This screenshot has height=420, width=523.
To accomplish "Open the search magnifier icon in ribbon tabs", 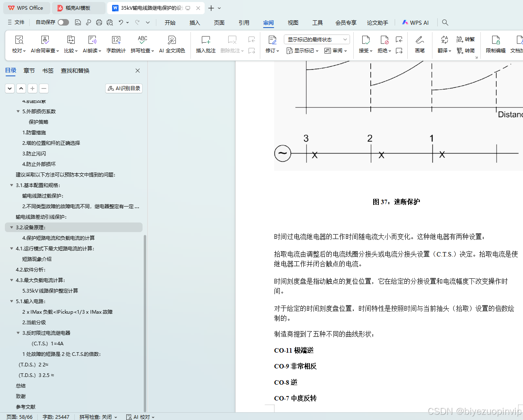I will 445,22.
